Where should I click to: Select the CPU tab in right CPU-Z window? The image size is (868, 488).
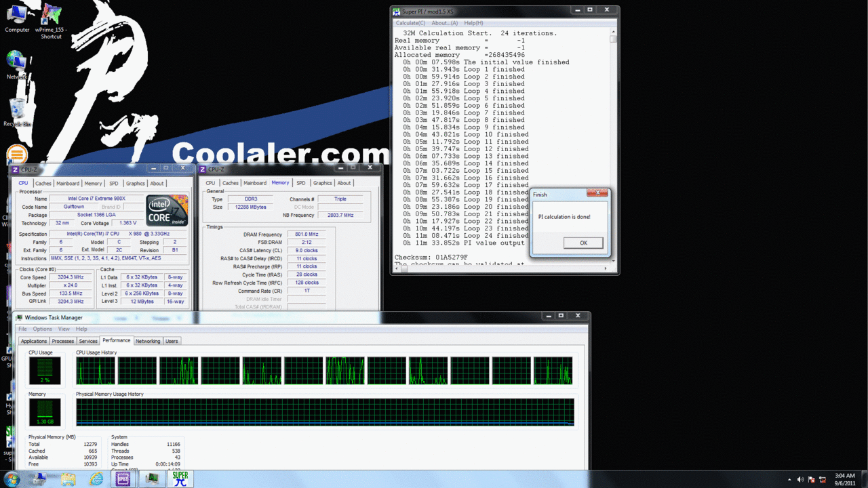click(x=210, y=183)
